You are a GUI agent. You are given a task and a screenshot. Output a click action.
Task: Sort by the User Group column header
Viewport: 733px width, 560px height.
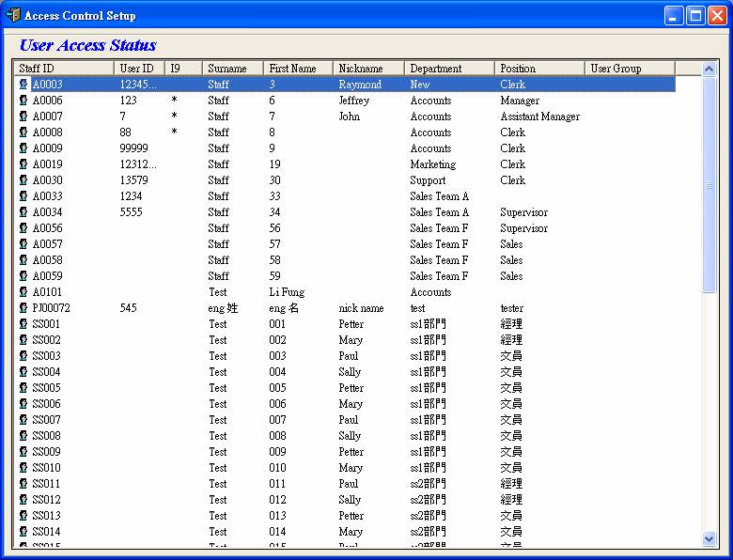[x=630, y=69]
